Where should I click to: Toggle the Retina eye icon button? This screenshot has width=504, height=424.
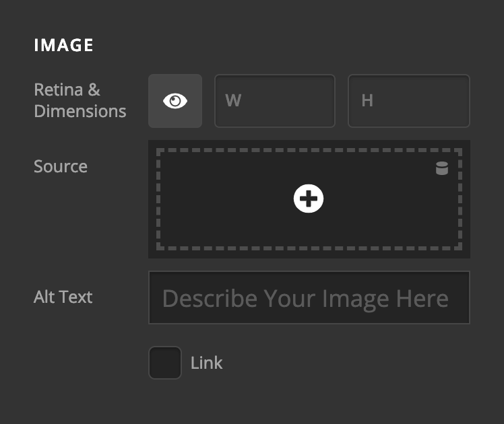click(175, 101)
